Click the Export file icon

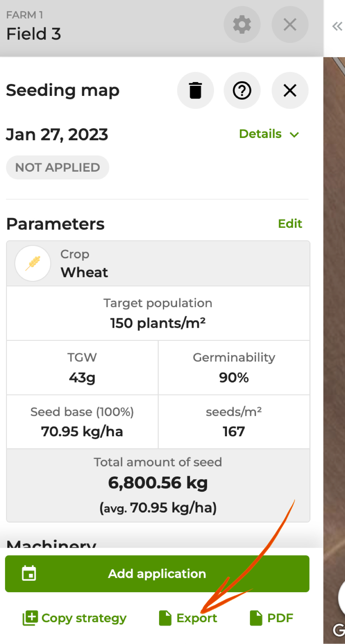coord(165,618)
